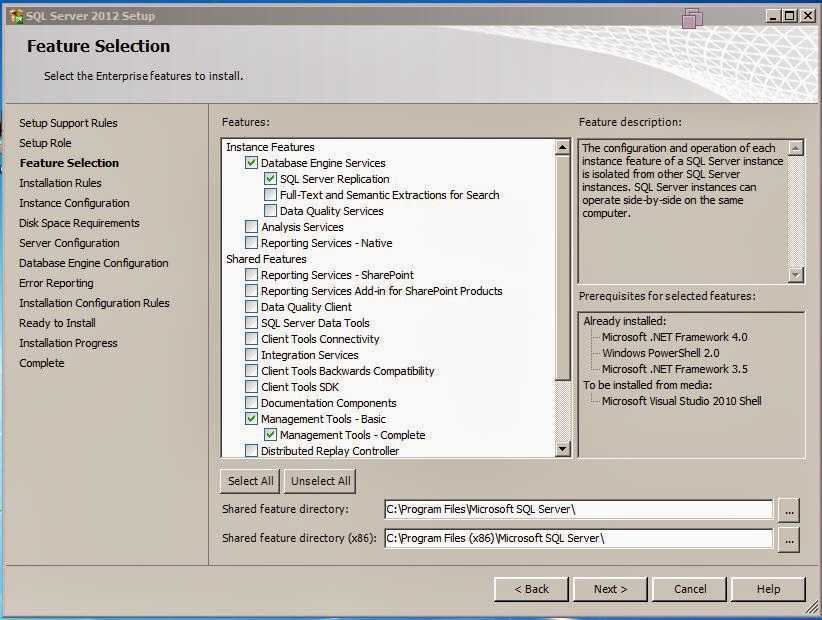
Task: Click Disk Space Requirements step
Action: pyautogui.click(x=79, y=223)
